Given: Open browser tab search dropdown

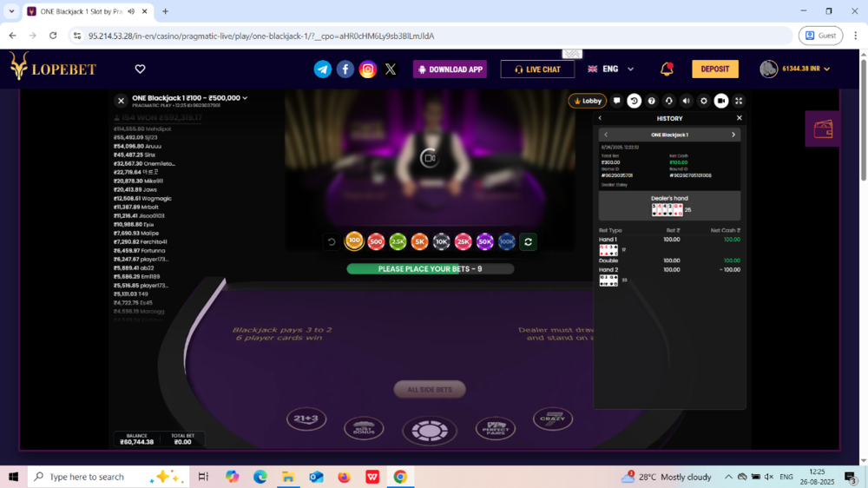Looking at the screenshot, I should (11, 11).
